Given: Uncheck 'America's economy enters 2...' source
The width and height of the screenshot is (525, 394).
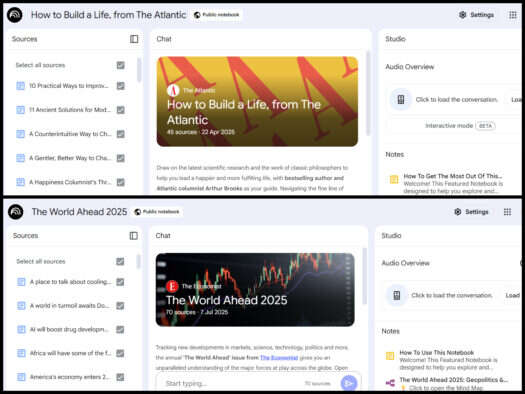Looking at the screenshot, I should tap(120, 377).
